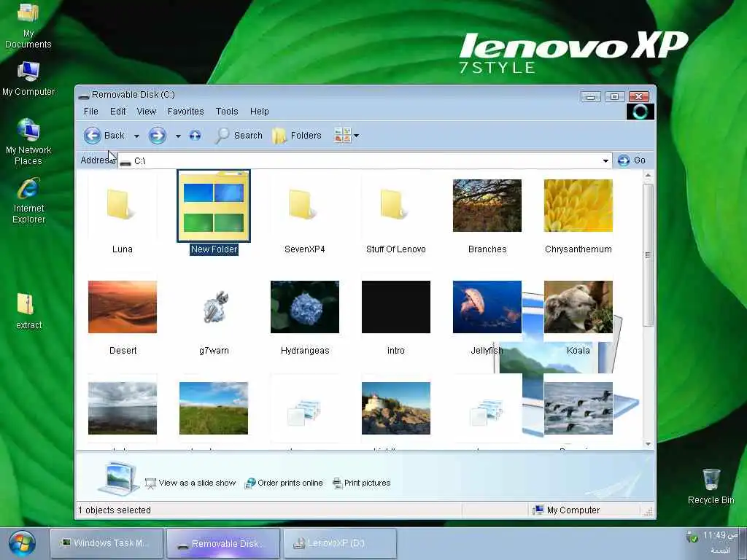Switch to Windows Task Manager taskbar button
The image size is (747, 560).
click(x=107, y=542)
